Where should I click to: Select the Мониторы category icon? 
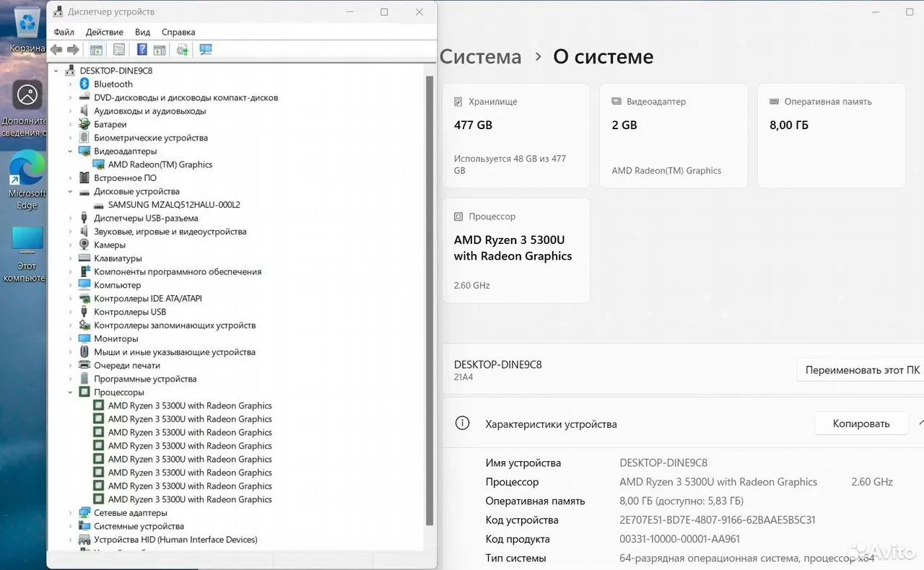point(84,338)
